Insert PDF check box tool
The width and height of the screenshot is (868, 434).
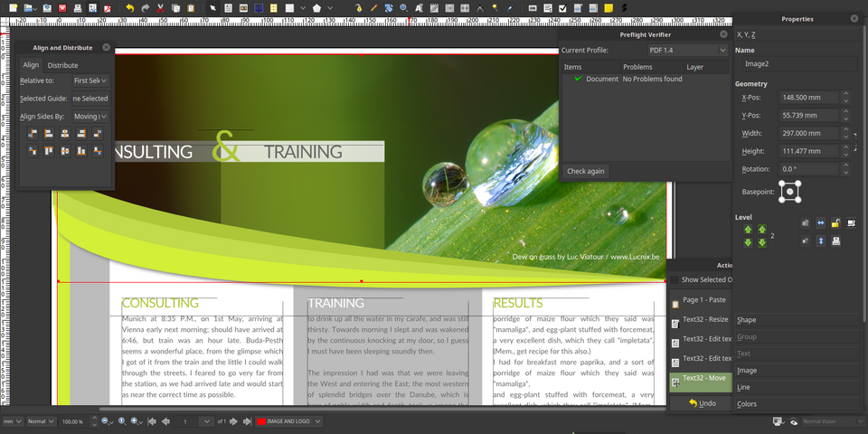[x=562, y=8]
